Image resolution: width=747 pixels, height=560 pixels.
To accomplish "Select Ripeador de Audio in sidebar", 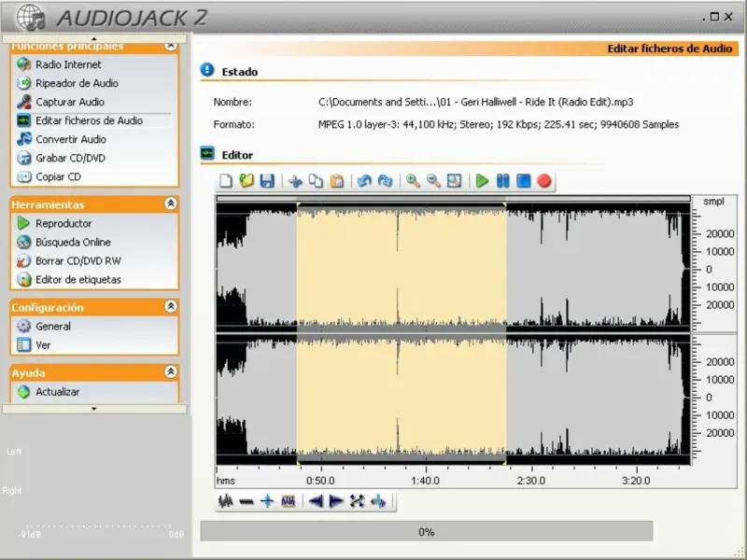I will (x=77, y=83).
